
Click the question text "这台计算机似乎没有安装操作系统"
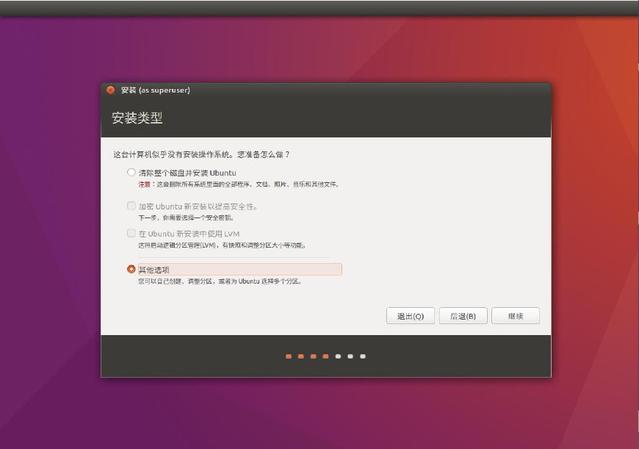click(174, 154)
